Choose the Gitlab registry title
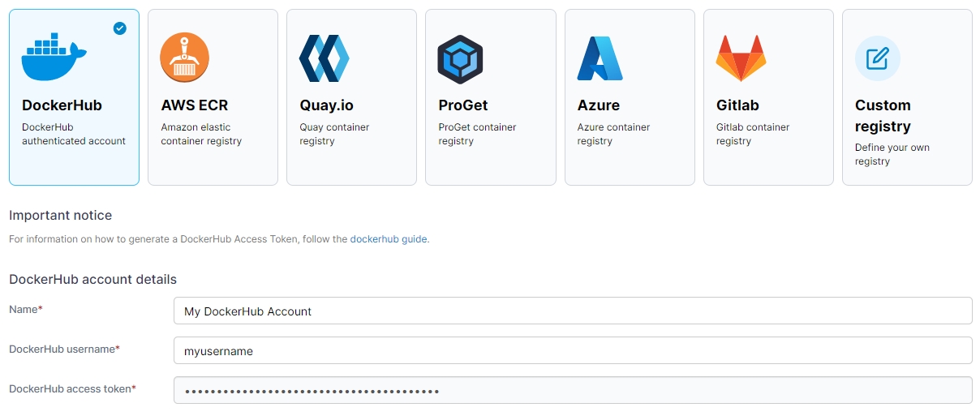 coord(737,105)
